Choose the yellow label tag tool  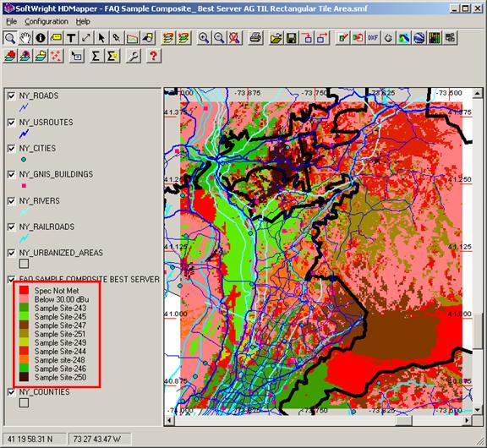(x=56, y=38)
